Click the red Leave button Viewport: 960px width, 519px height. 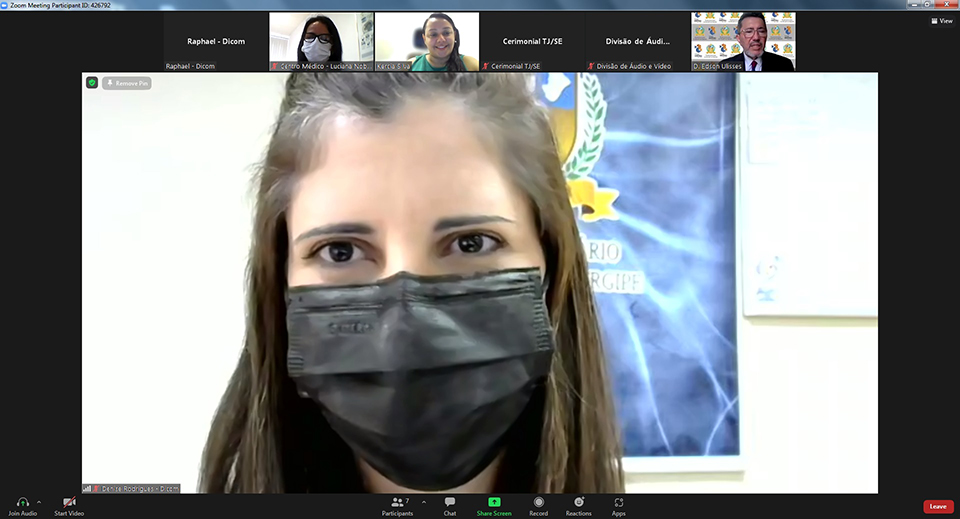[937, 506]
